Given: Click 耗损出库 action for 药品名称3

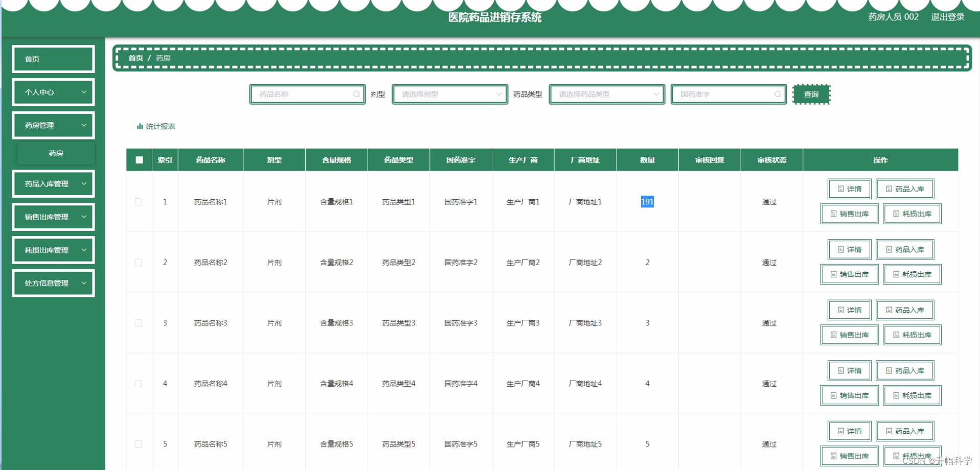Looking at the screenshot, I should 911,335.
